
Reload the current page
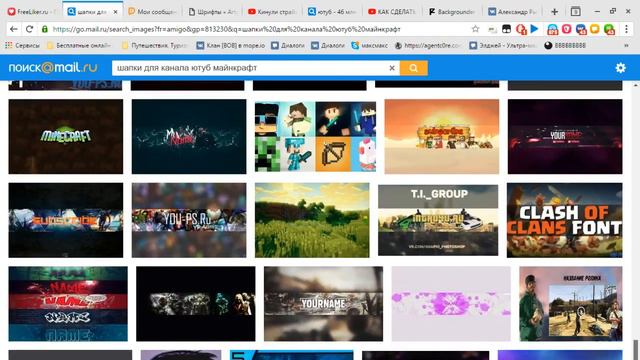click(x=29, y=29)
